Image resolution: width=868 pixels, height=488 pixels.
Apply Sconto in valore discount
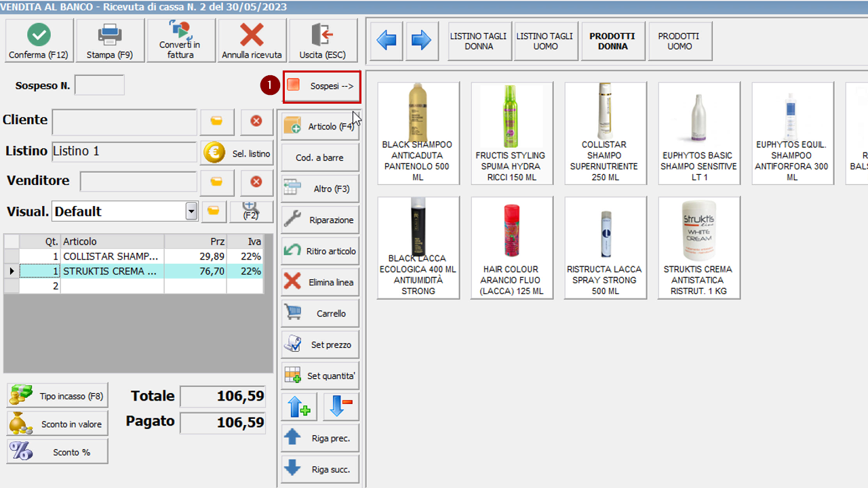[x=57, y=424]
